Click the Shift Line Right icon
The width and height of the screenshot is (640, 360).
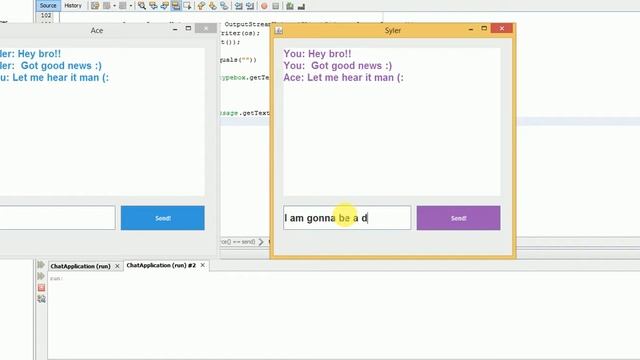click(250, 6)
